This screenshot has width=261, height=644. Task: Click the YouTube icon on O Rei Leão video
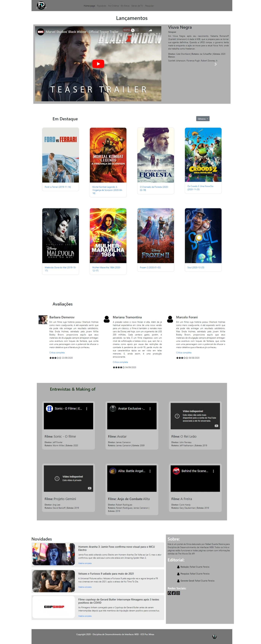click(216, 426)
